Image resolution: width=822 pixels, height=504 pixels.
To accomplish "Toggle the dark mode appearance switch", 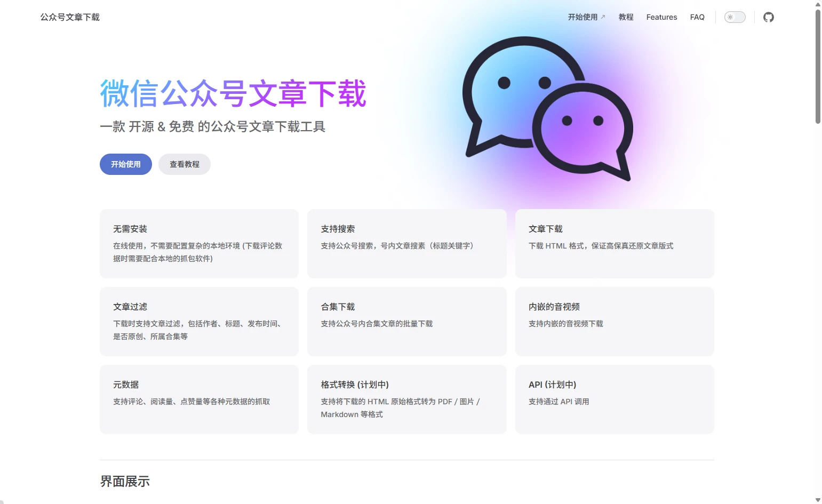I will 735,17.
